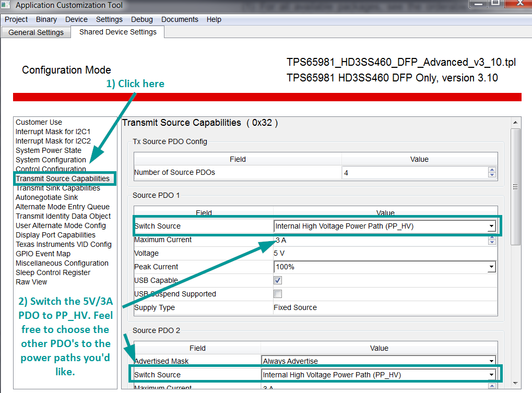Image resolution: width=532 pixels, height=393 pixels.
Task: Select Transmit Sink Capabilities entry
Action: coord(58,188)
